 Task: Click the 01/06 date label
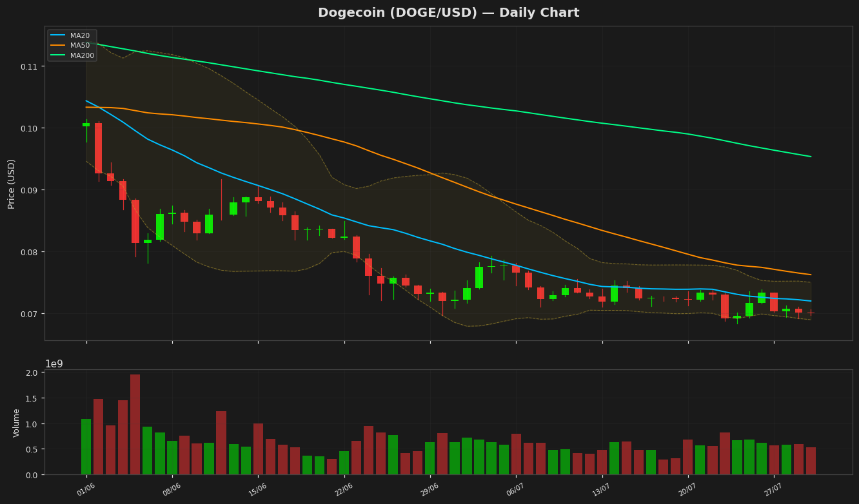(86, 490)
